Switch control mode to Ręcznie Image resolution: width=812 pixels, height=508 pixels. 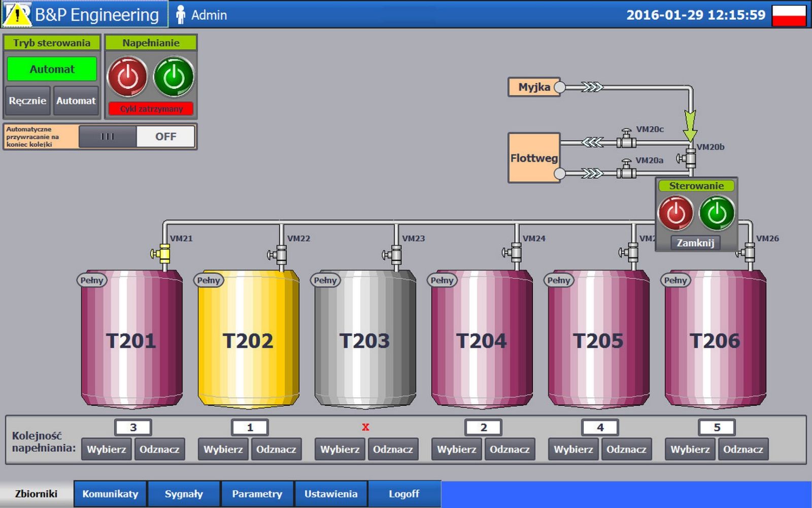point(27,101)
